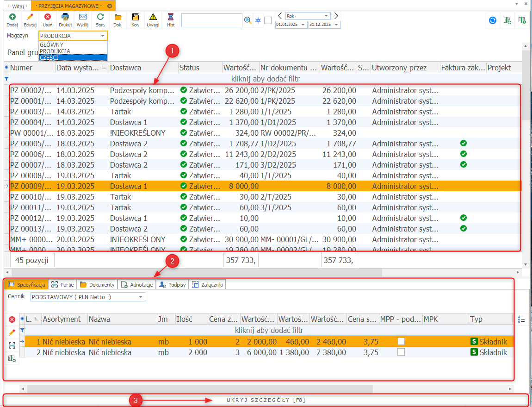Viewport: 532px width, 407px height.
Task: Click the search magnifier icon
Action: (248, 20)
